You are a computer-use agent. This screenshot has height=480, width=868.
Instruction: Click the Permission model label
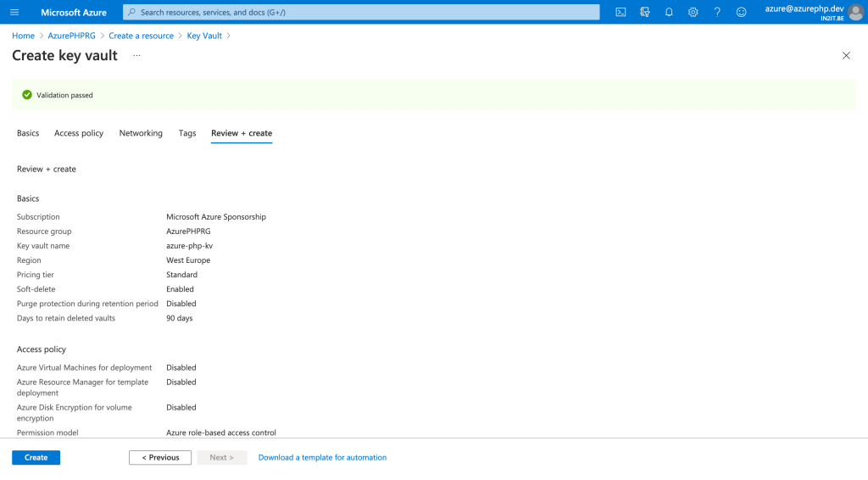(47, 433)
